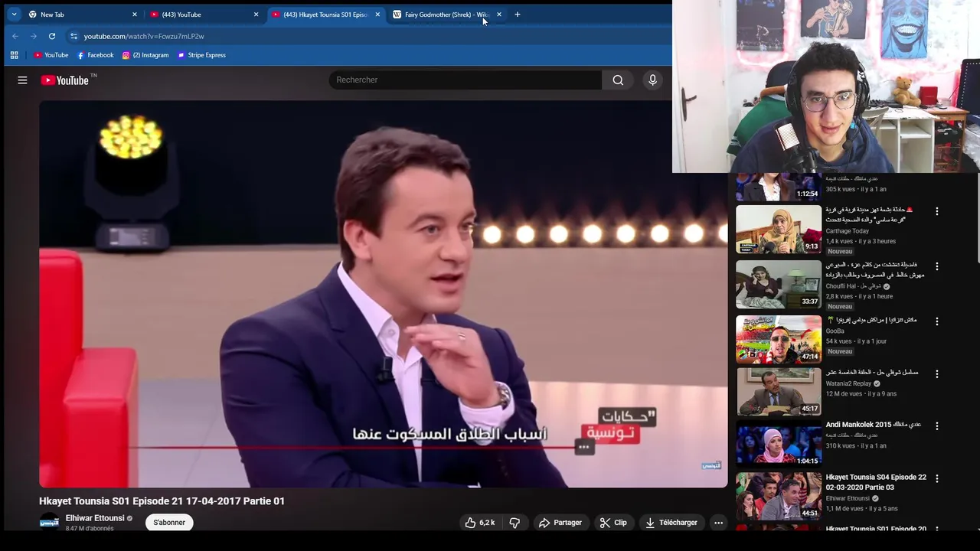Open options for Carthage Today video

point(936,211)
